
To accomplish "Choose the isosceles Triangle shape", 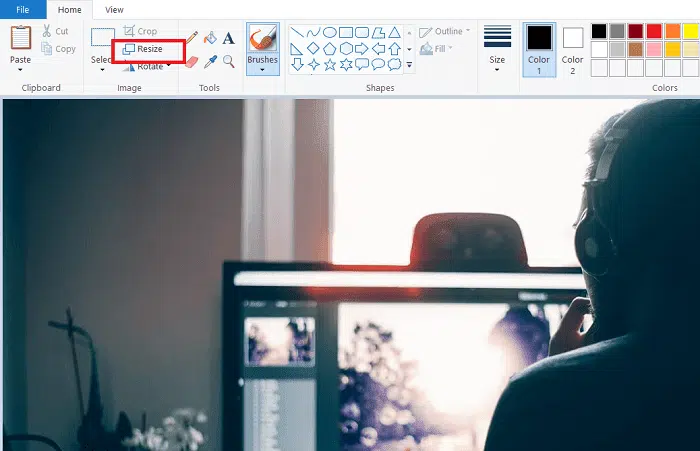I will tap(394, 32).
